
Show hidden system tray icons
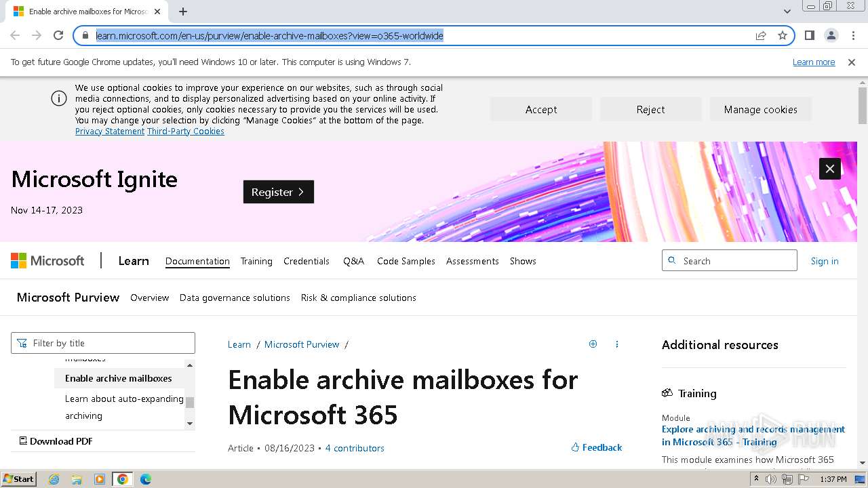point(756,479)
